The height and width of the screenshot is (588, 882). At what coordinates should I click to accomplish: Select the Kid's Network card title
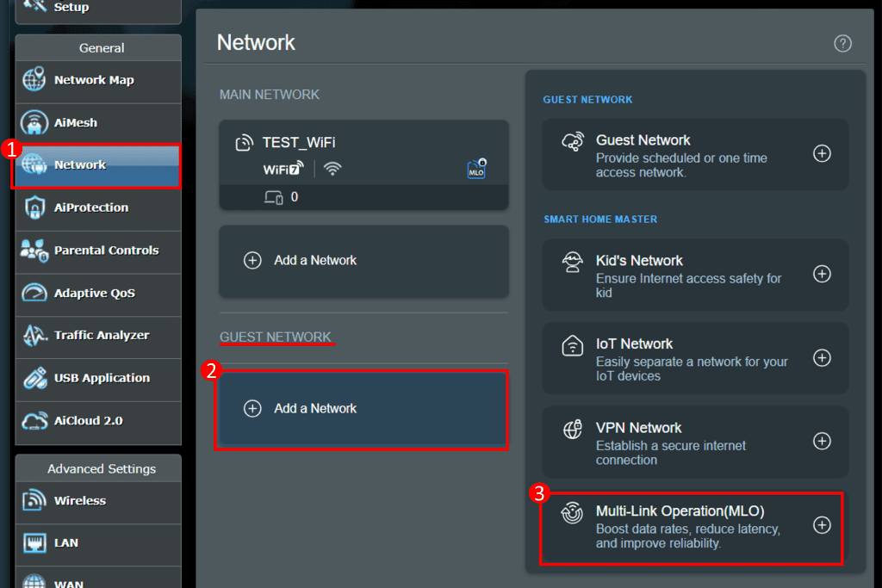click(639, 261)
